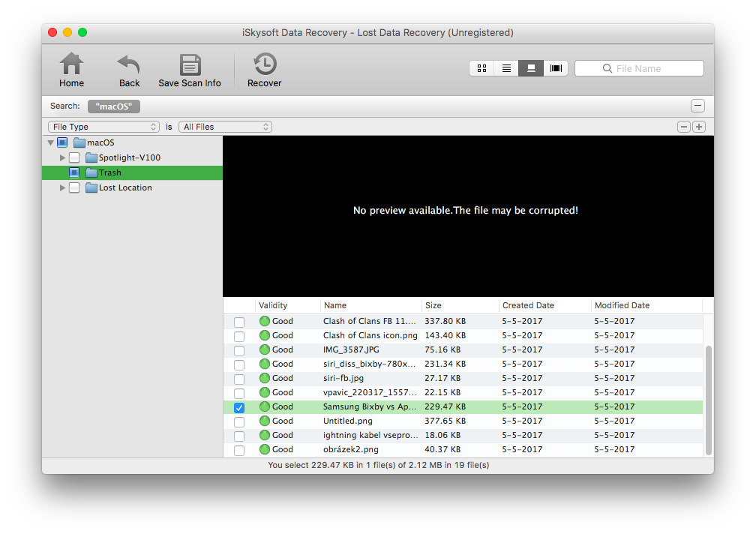The height and width of the screenshot is (534, 756).
Task: Select the ightning kabel vsepro file name
Action: click(x=370, y=435)
